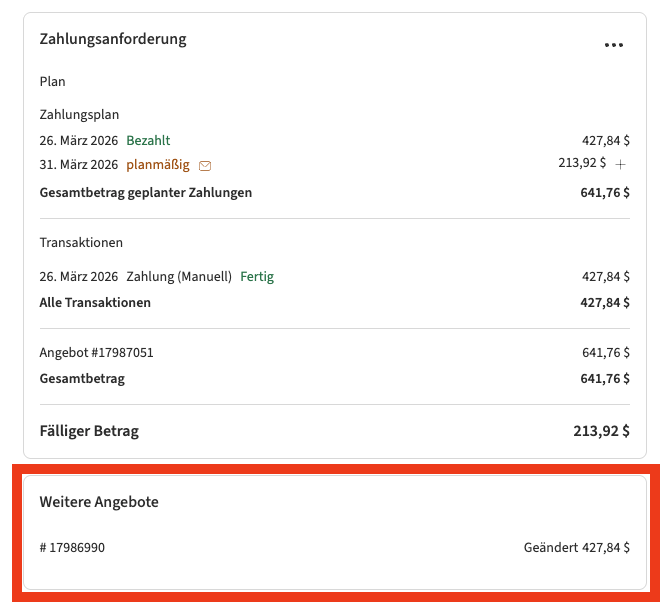Click the 31. März 2026 scheduled date
The width and height of the screenshot is (668, 603).
pos(78,164)
